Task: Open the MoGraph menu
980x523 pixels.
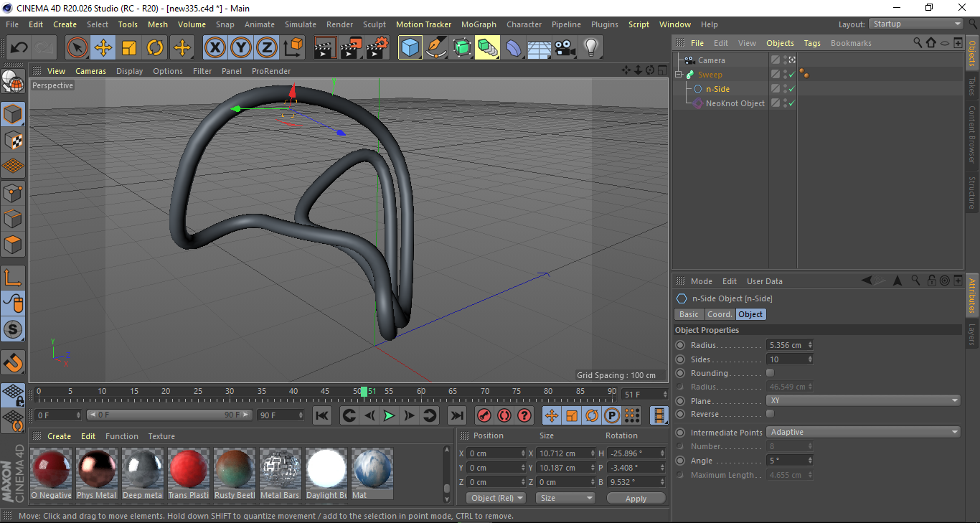Action: tap(479, 24)
